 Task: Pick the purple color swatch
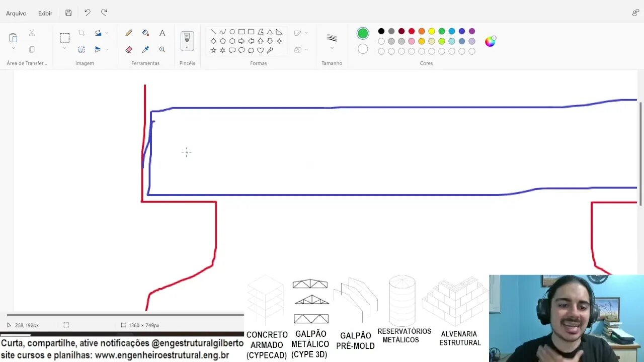(472, 31)
